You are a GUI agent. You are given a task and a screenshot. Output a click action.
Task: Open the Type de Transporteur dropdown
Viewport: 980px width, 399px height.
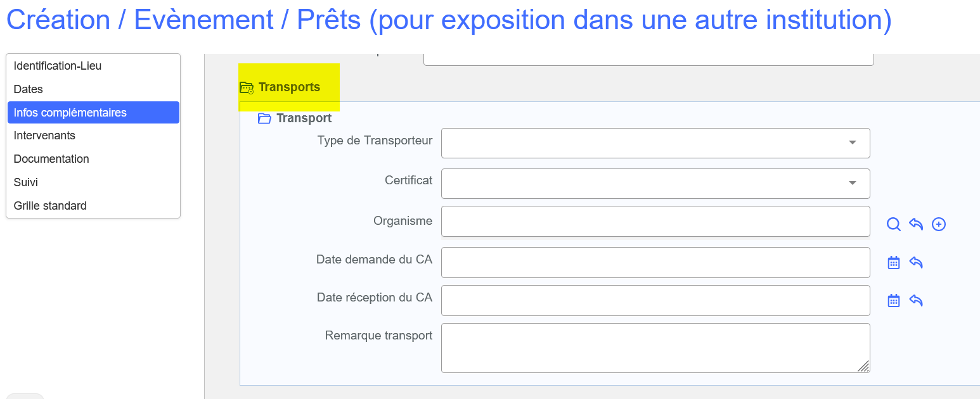point(655,143)
